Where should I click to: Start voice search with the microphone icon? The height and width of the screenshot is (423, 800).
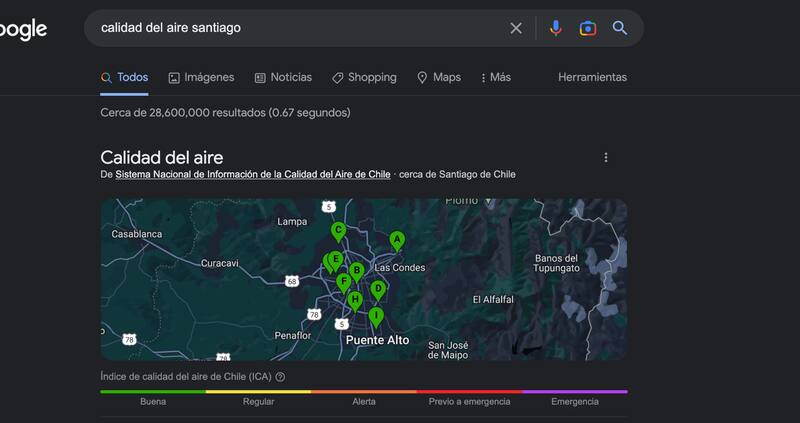click(x=556, y=28)
